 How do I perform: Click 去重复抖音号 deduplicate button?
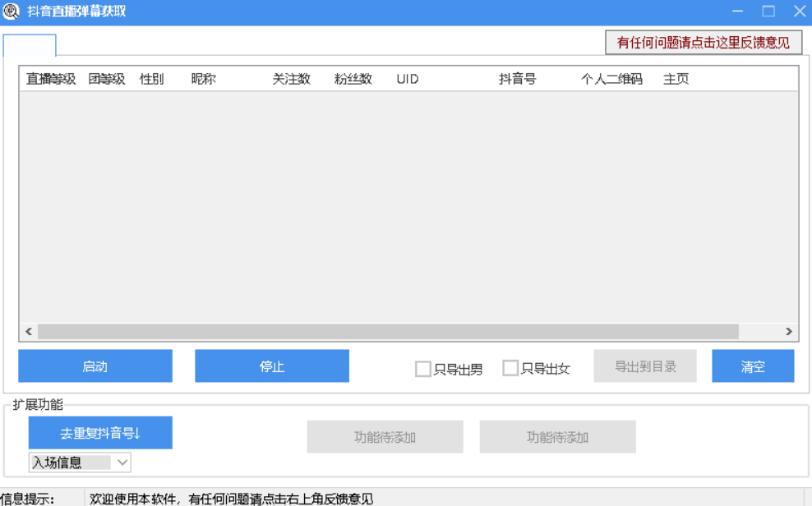100,433
